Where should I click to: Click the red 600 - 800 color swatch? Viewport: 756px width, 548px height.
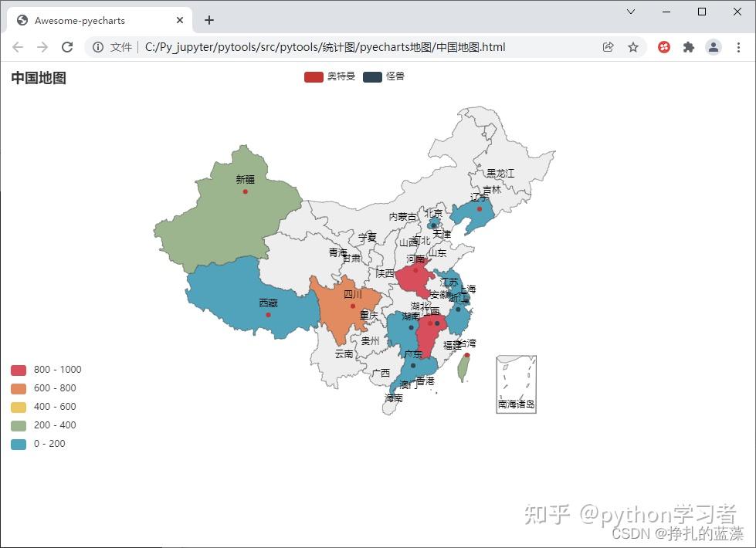17,388
